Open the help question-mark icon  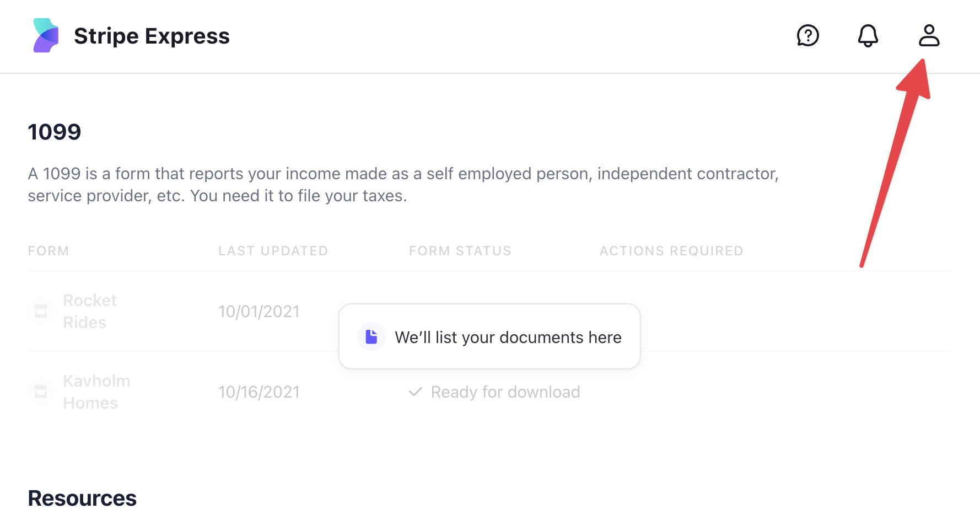point(808,36)
